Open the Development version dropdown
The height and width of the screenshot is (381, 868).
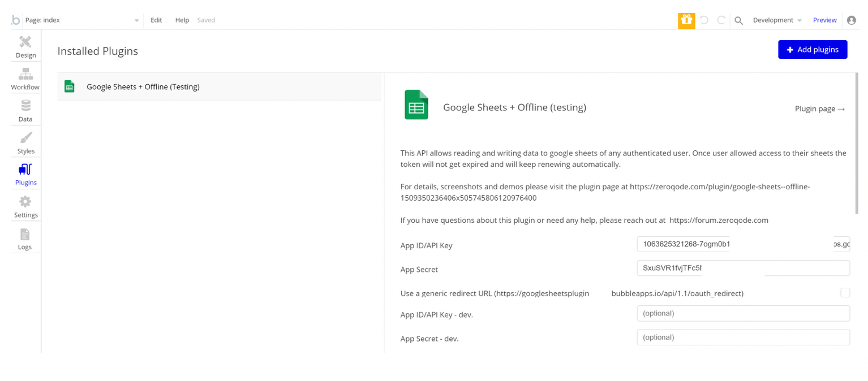click(x=777, y=20)
